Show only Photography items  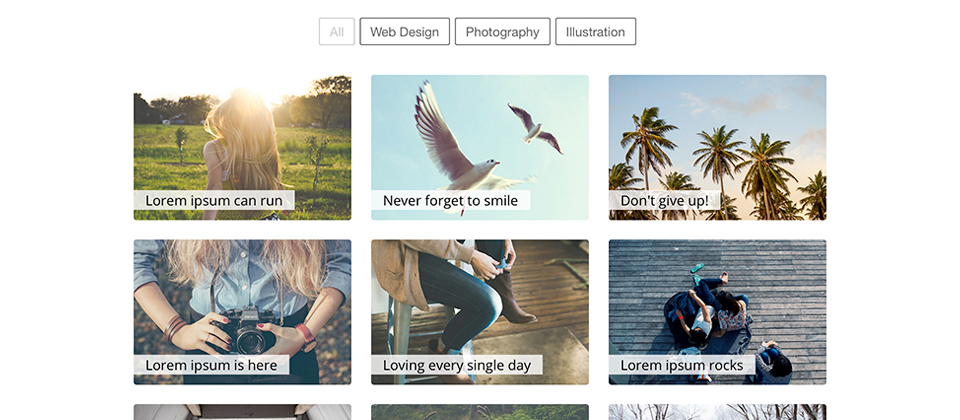[x=502, y=32]
